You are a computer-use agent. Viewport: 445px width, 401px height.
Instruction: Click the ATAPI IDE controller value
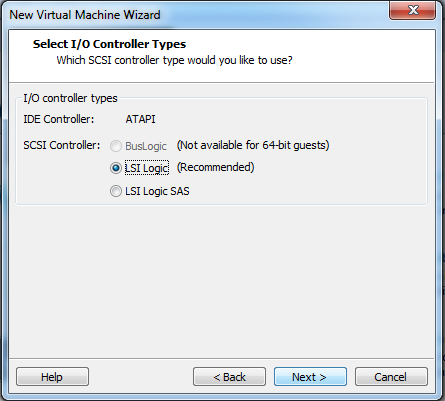pyautogui.click(x=140, y=119)
